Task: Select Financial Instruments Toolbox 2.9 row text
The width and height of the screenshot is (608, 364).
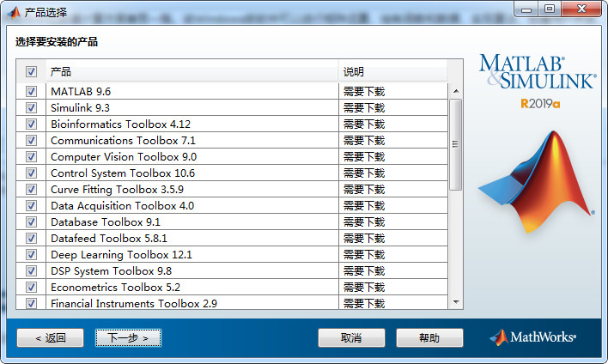Action: (x=134, y=303)
